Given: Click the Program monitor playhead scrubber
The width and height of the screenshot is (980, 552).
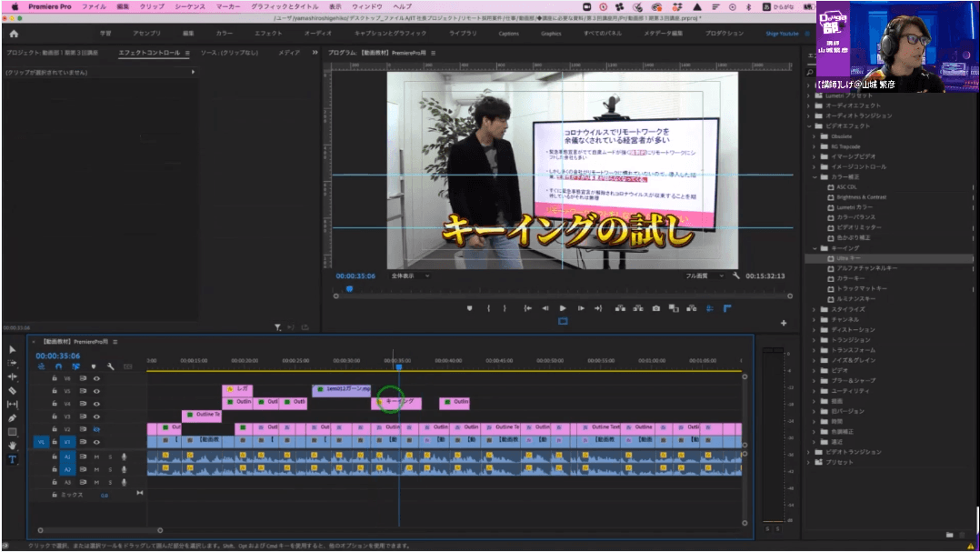Looking at the screenshot, I should pyautogui.click(x=348, y=289).
